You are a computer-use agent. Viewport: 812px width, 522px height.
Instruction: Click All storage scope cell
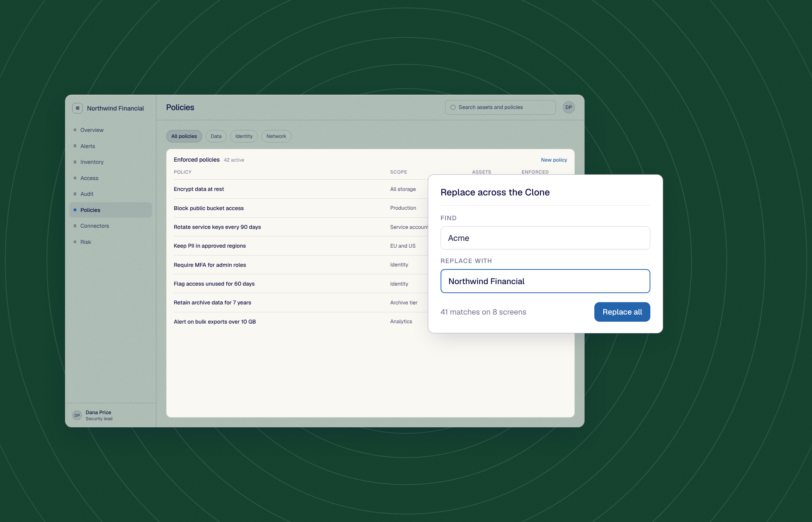403,189
